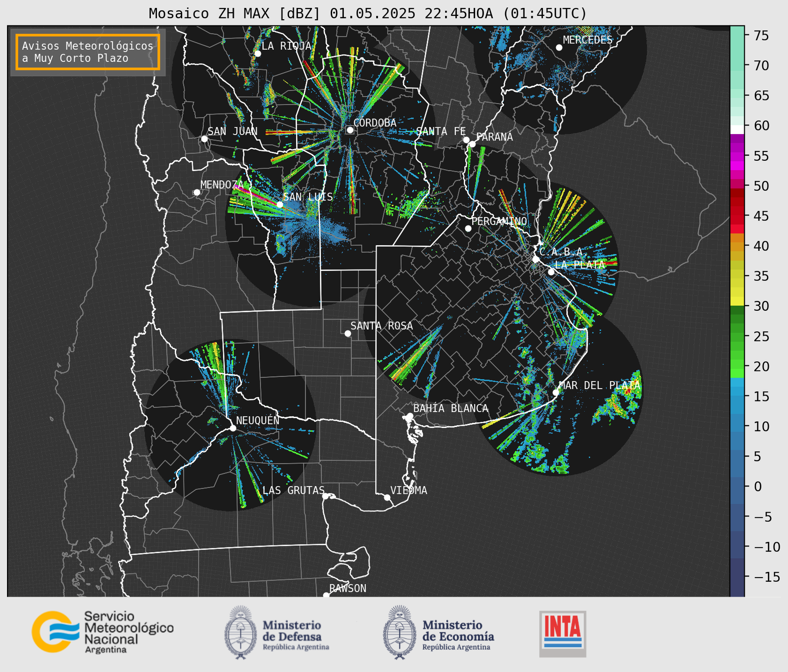Screen dimensions: 788x672
Task: Click the SAN LUIS city marker dot
Action: point(279,204)
